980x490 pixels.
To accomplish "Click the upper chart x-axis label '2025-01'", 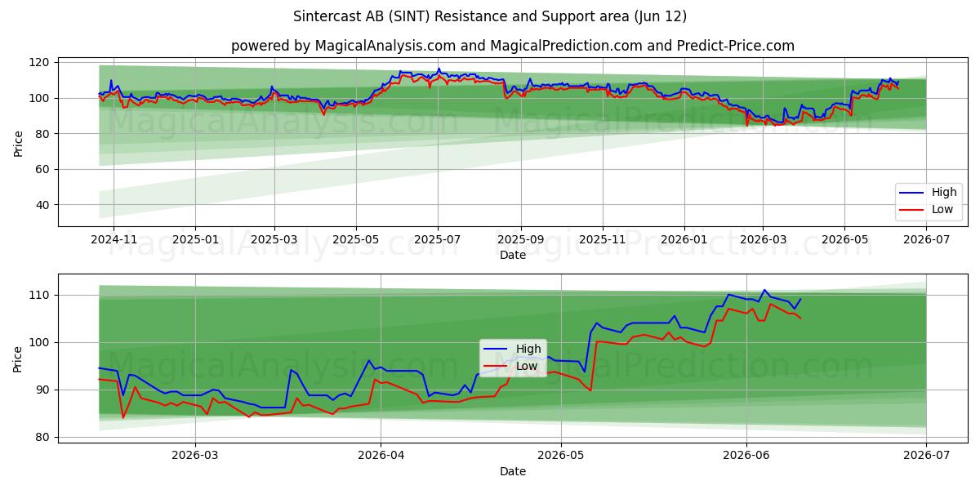I will pyautogui.click(x=195, y=239).
